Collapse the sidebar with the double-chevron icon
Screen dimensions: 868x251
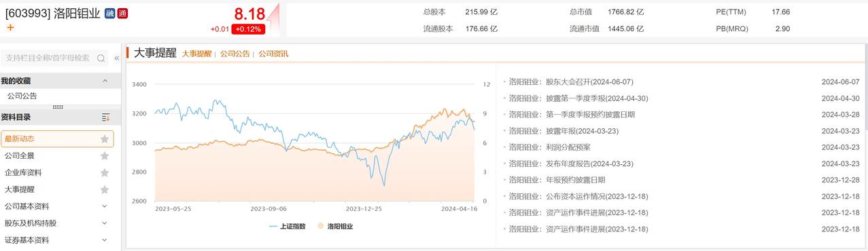click(x=116, y=58)
